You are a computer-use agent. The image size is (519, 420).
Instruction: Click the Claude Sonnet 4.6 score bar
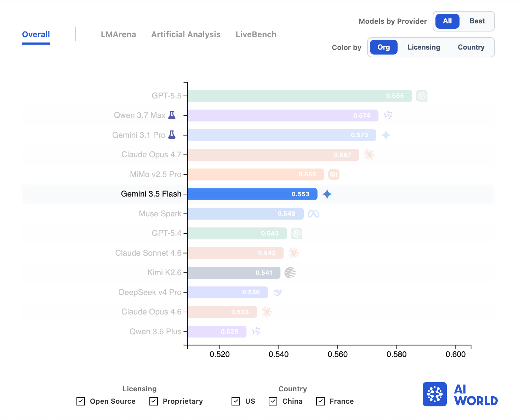point(236,253)
